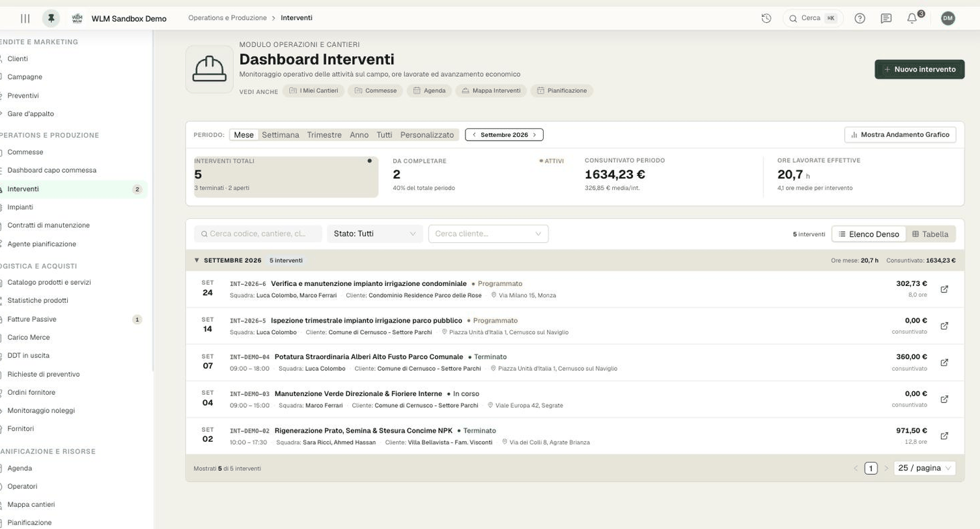This screenshot has width=980, height=529.
Task: Open the notifications bell icon
Action: 912,18
